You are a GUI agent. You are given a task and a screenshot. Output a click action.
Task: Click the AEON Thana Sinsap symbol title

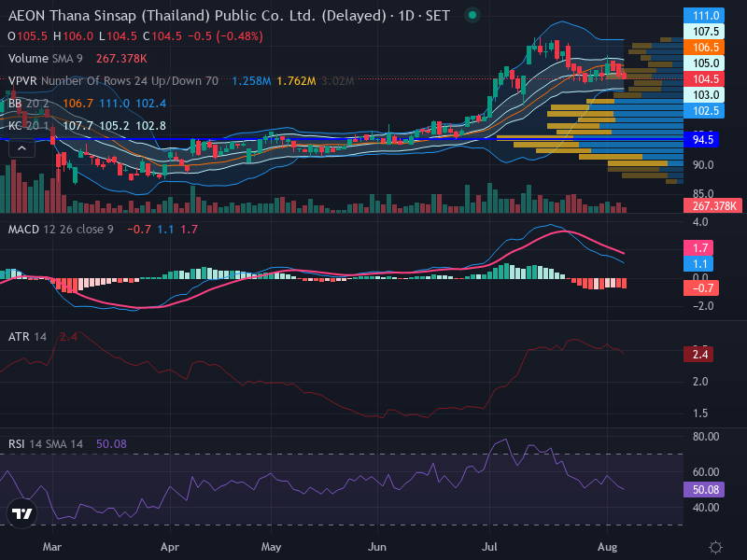point(197,16)
